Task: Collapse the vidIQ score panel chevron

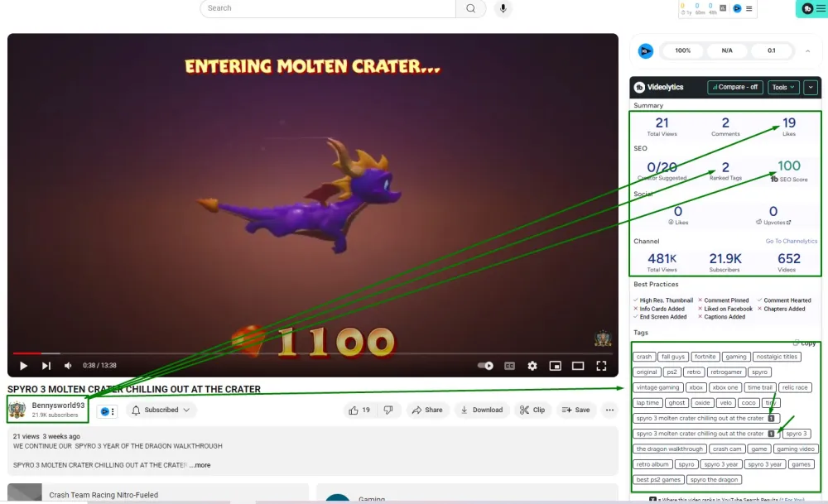Action: tap(807, 51)
